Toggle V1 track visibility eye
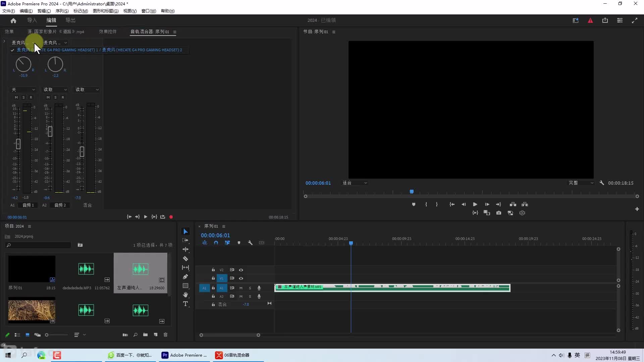The image size is (644, 362). click(x=241, y=278)
